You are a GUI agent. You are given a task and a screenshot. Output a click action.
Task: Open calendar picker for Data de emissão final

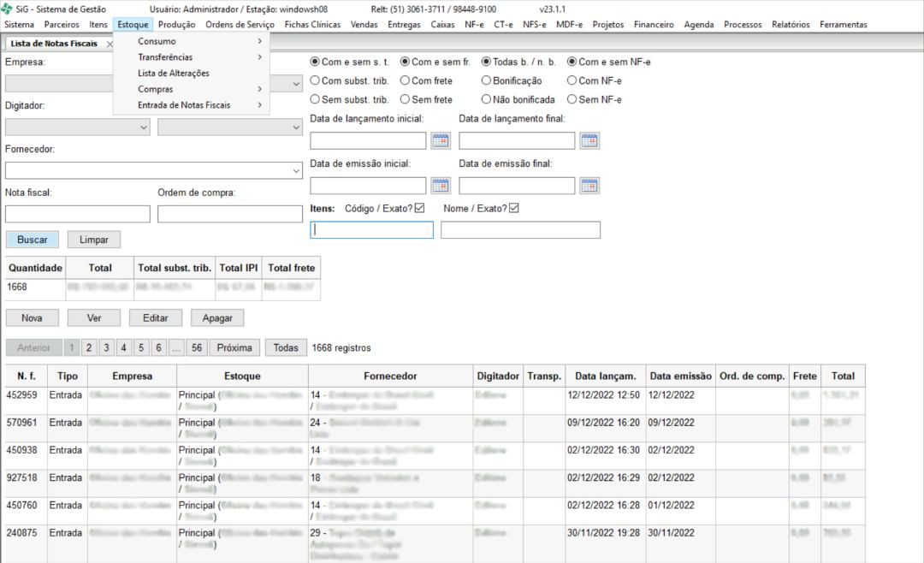click(x=589, y=186)
